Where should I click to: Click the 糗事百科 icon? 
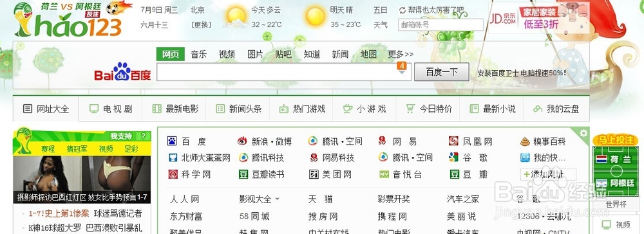coord(525,141)
